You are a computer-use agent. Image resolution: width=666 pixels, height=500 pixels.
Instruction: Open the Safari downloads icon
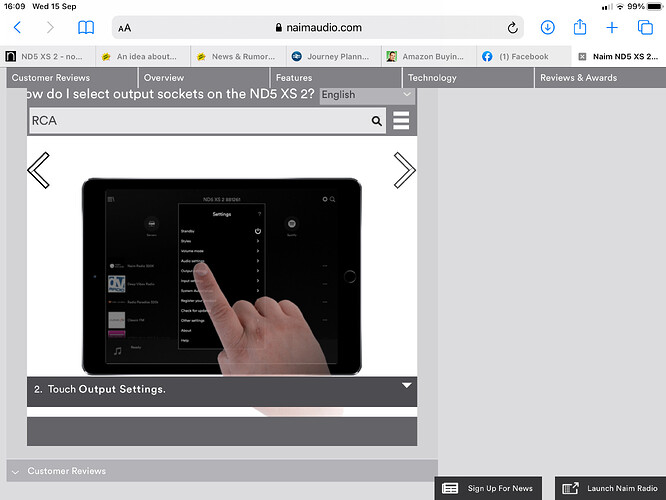click(x=548, y=28)
